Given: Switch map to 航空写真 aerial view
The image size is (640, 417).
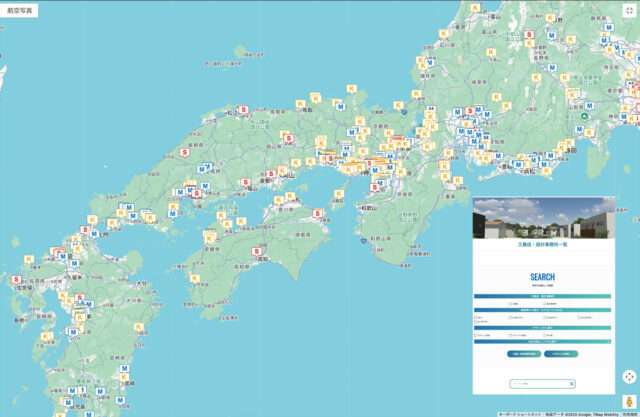Looking at the screenshot, I should coord(19,10).
